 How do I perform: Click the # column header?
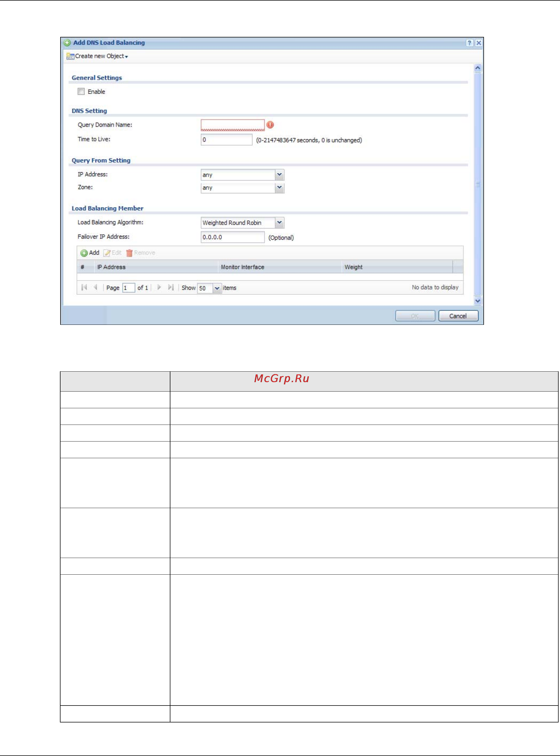[x=85, y=267]
